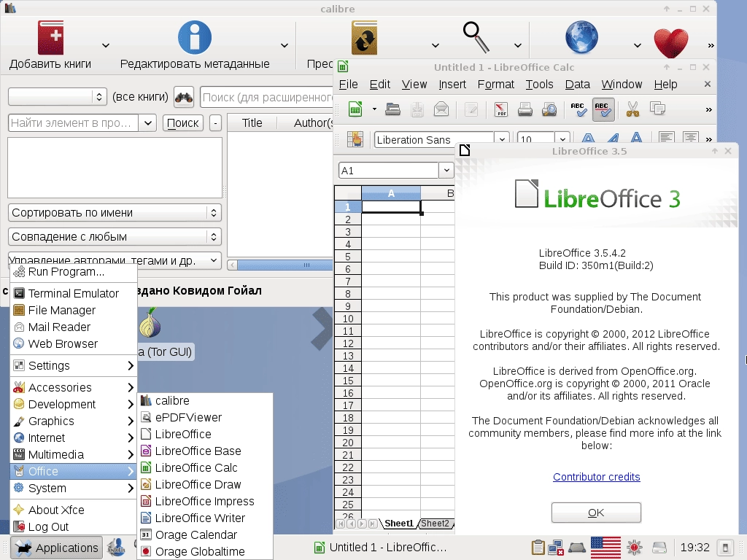Click the calibre book list horizontal scrollbar
The height and width of the screenshot is (560, 747).
pyautogui.click(x=280, y=265)
